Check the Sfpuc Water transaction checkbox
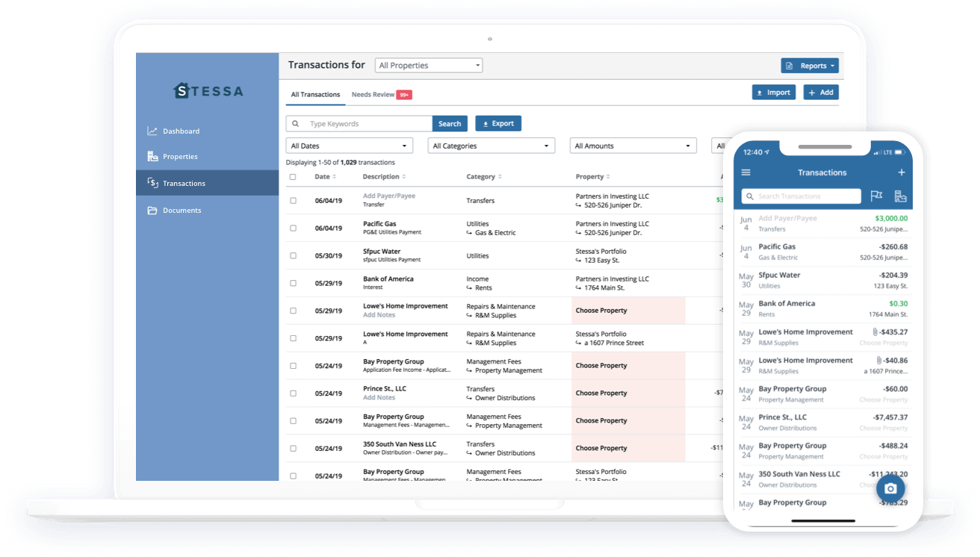Viewport: 980px width, 557px height. tap(293, 255)
